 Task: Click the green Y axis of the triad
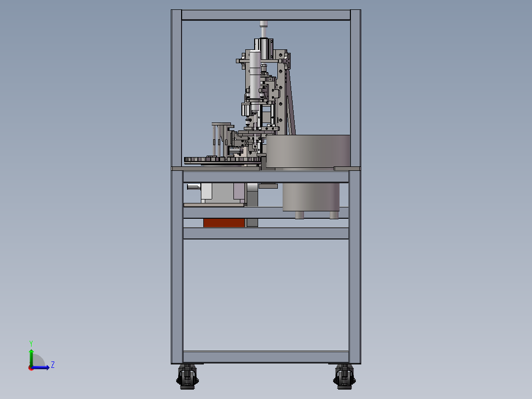tap(31, 358)
